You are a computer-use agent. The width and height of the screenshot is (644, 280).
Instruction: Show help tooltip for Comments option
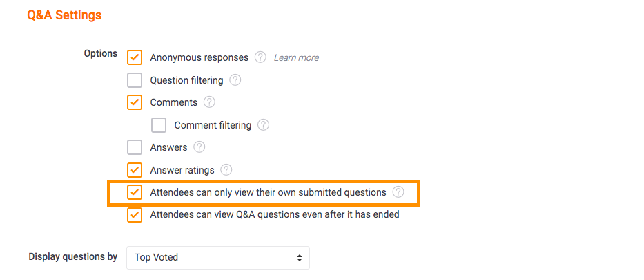[209, 102]
